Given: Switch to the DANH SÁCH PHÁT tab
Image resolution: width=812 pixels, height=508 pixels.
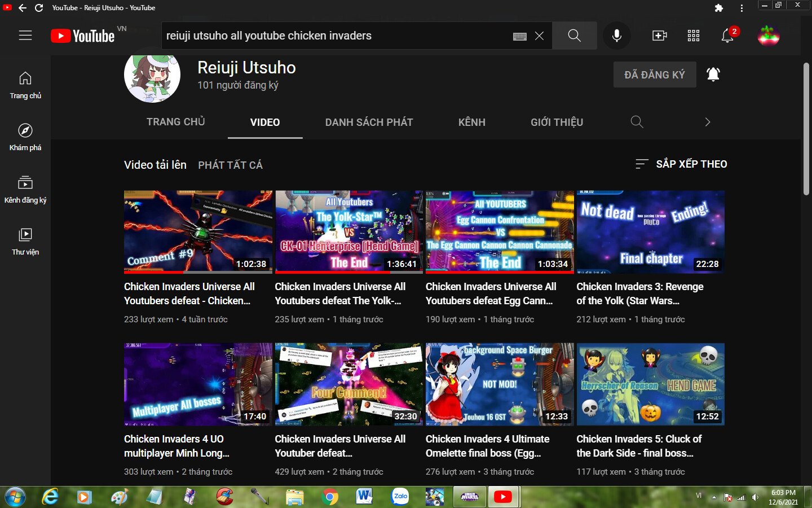Looking at the screenshot, I should tap(369, 122).
